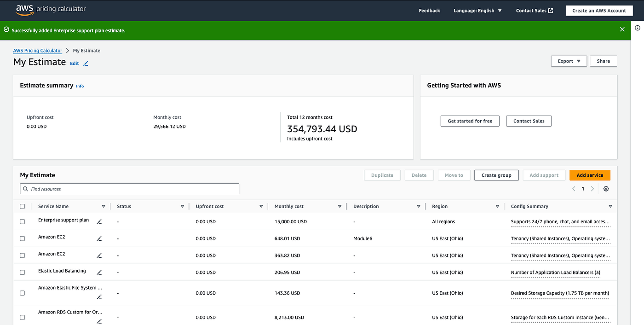Screen dimensions: 644x325
Task: Open Description column filter arrow
Action: tap(419, 207)
